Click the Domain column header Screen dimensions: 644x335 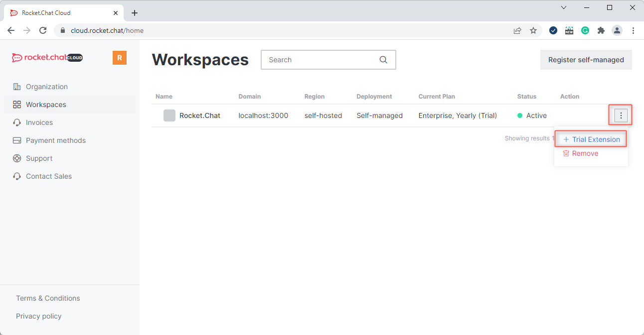tap(250, 97)
